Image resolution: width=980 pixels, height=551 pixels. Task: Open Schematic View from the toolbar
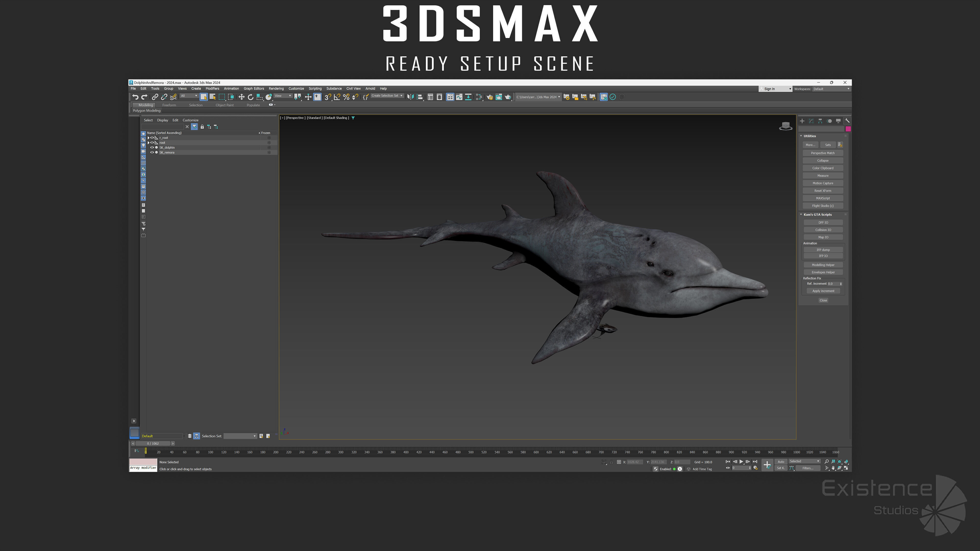[468, 97]
